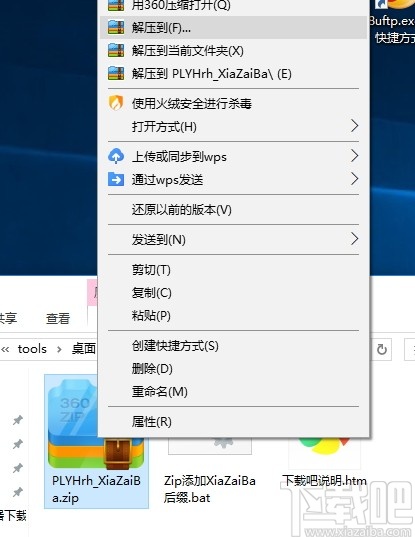This screenshot has width=415, height=537.
Task: Select Zip添加XiaZaiBa后缀.bat file
Action: (210, 489)
